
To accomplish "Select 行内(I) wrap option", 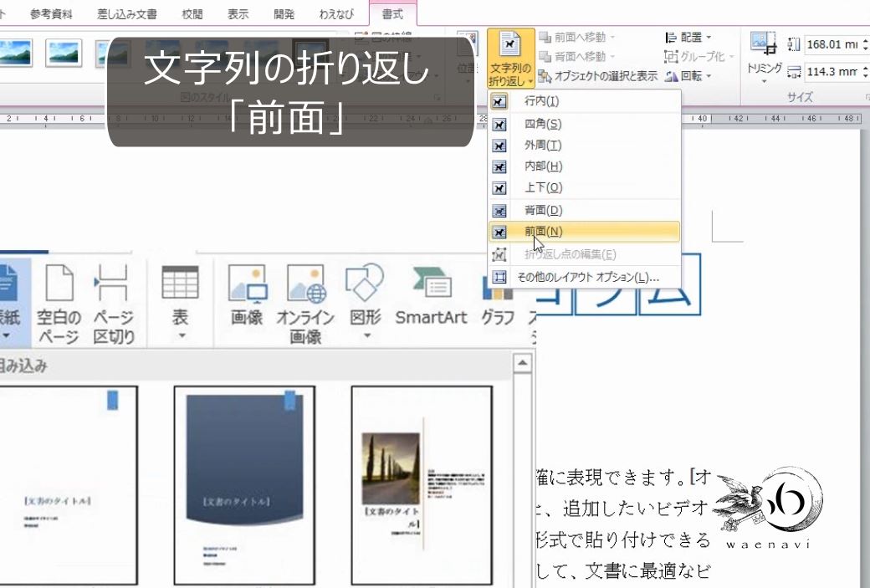I will [584, 101].
